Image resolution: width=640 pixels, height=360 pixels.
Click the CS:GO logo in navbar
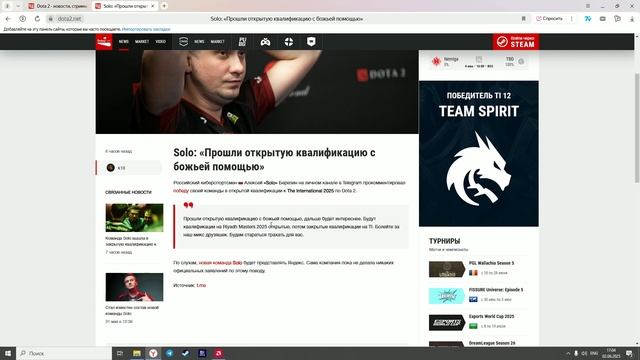183,41
